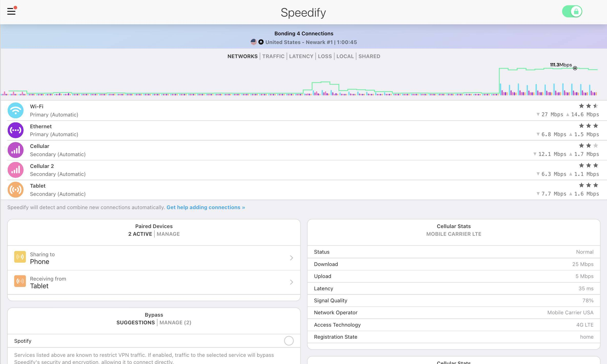Open Get help adding connections link
The width and height of the screenshot is (607, 364).
206,207
